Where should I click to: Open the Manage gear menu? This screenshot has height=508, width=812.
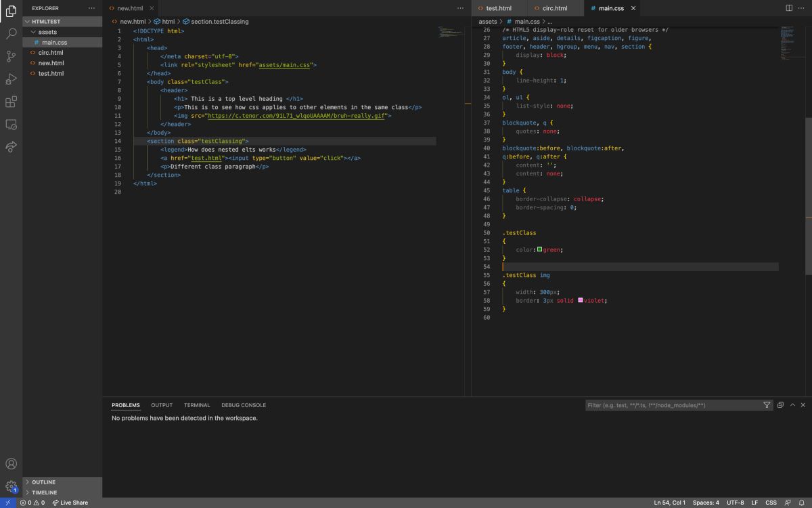tap(11, 486)
